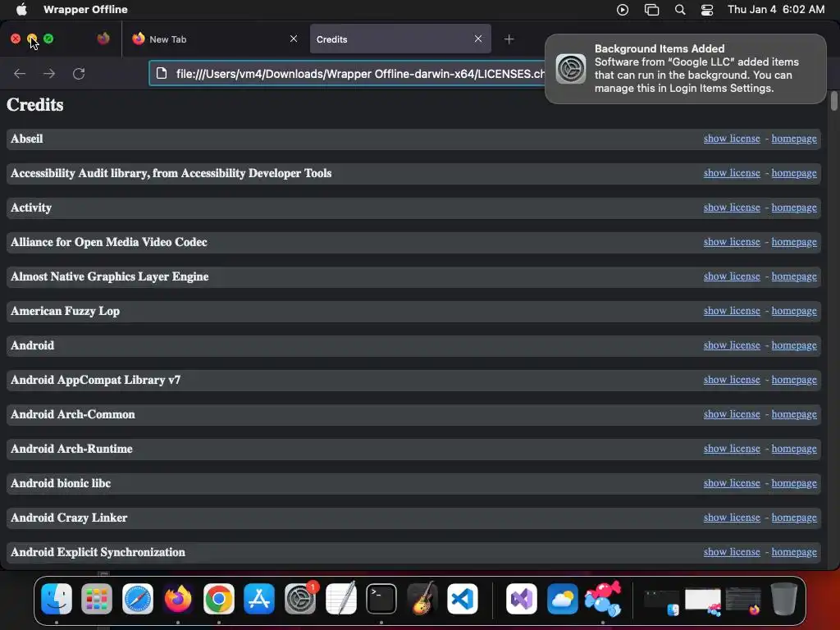The width and height of the screenshot is (840, 630).
Task: Open Visual Studio from the Dock
Action: (x=521, y=598)
